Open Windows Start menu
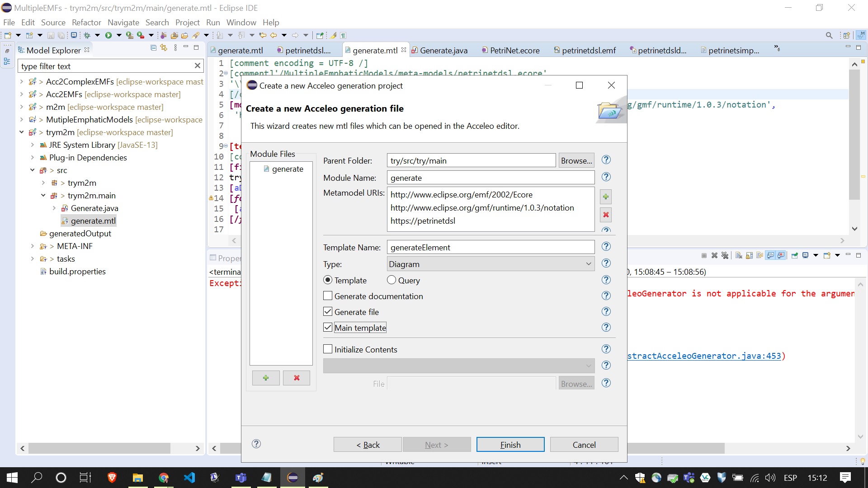The height and width of the screenshot is (488, 868). (12, 478)
